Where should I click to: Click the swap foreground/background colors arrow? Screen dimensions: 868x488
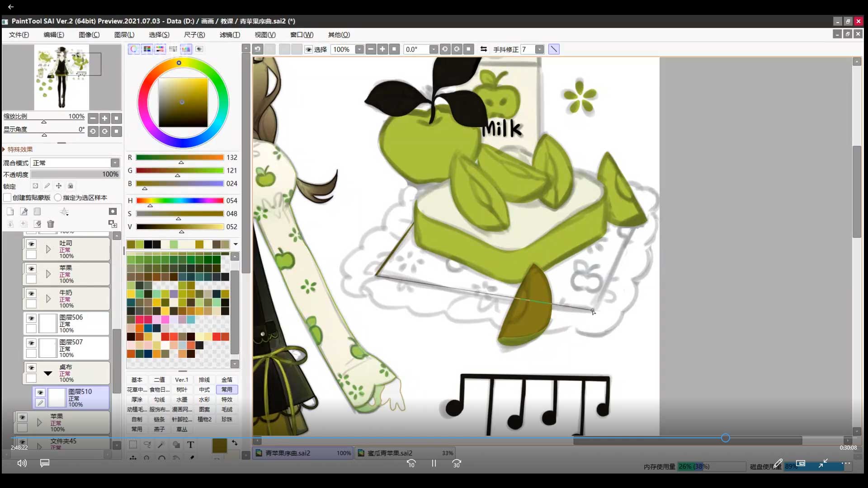tap(235, 443)
